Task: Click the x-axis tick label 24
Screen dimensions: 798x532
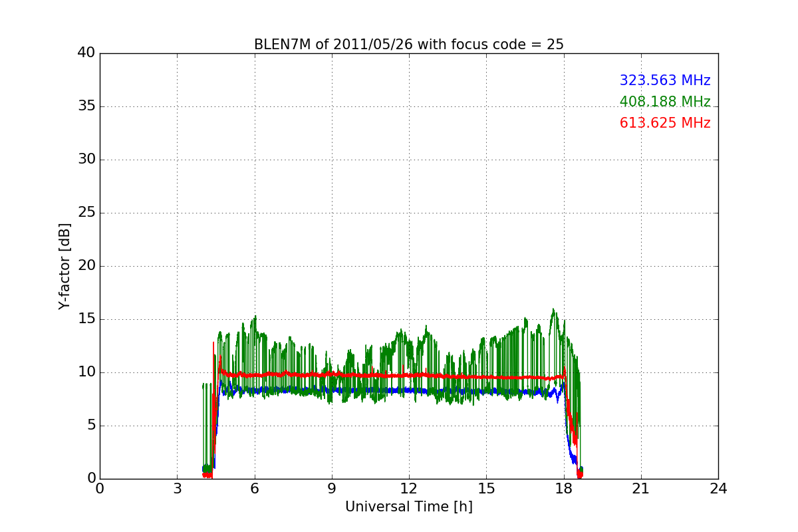Action: point(718,488)
